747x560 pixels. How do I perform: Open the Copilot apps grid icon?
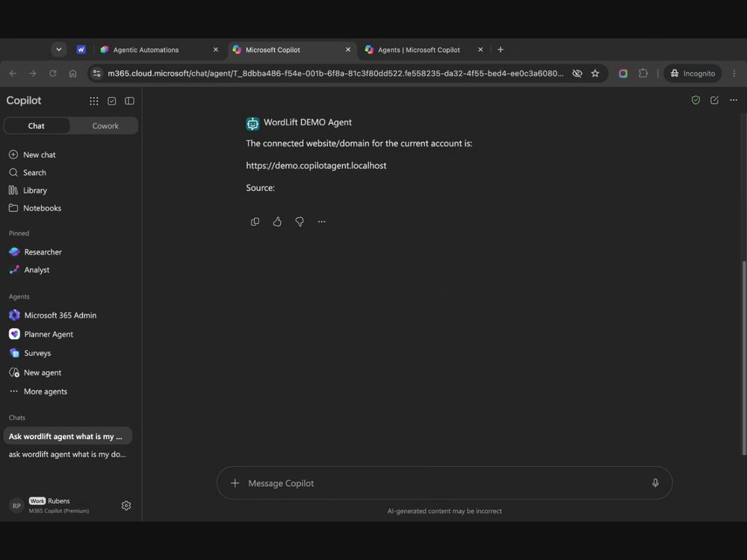click(94, 101)
